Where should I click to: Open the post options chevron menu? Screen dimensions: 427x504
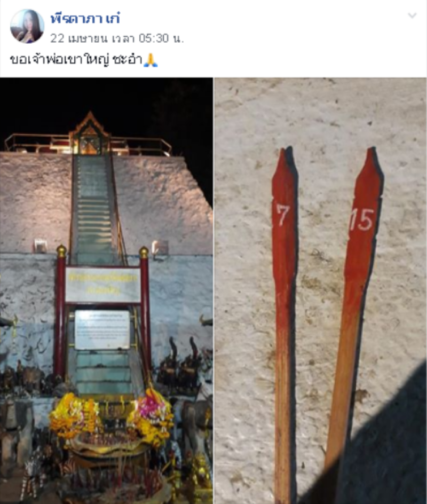412,15
